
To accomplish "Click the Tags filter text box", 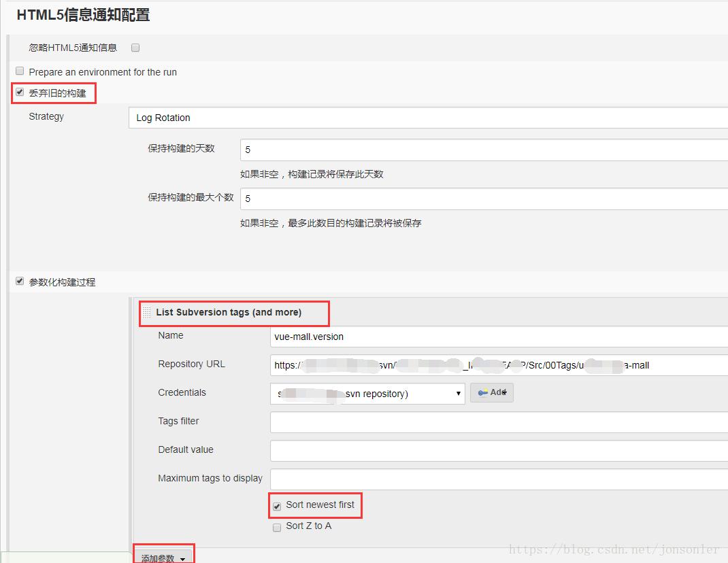I will pos(498,422).
